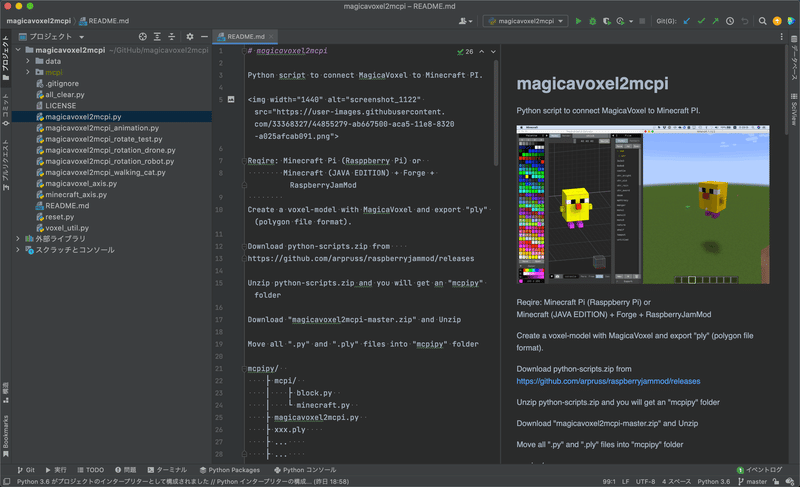Open the project view dropdown プロジェクト
This screenshot has width=800, height=487.
[51, 36]
